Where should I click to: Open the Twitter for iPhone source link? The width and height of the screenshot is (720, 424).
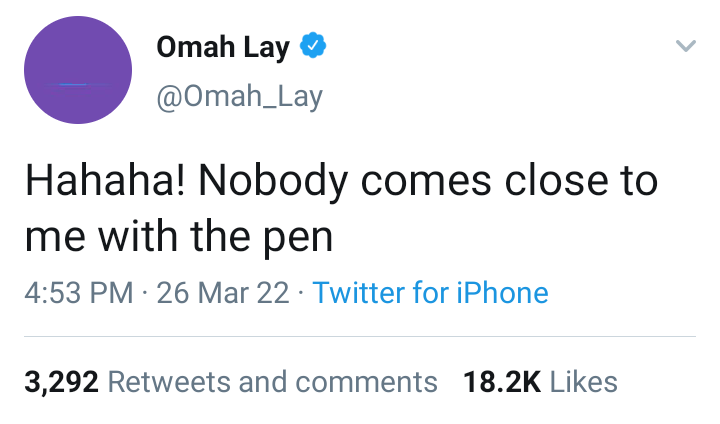tap(430, 293)
